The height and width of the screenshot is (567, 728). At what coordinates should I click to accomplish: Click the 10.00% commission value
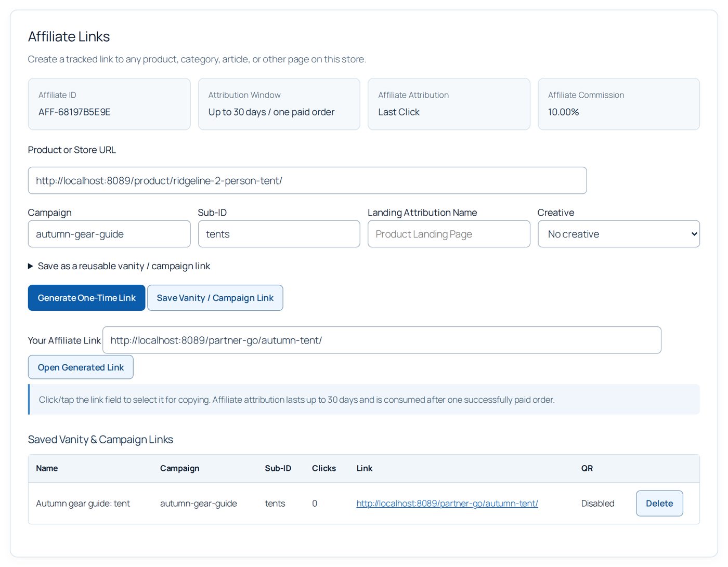[x=564, y=112]
